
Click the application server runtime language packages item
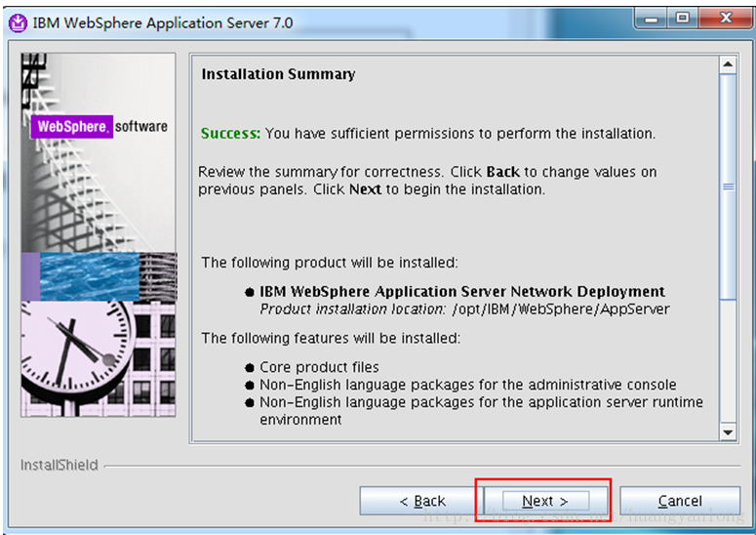(x=481, y=411)
